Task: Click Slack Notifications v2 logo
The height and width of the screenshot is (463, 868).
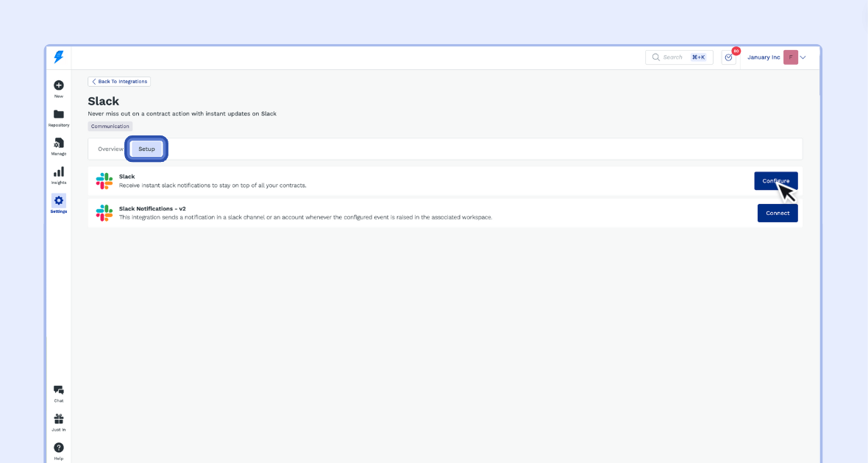Action: 104,213
